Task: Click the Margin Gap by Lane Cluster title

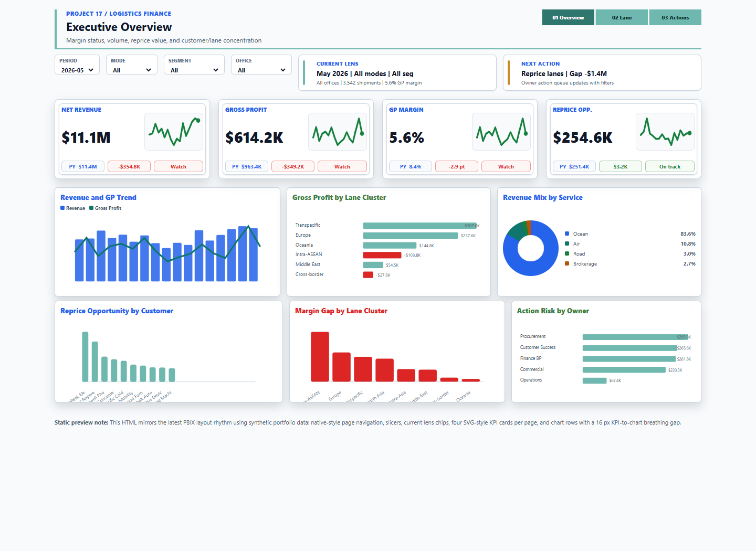Action: (x=341, y=311)
